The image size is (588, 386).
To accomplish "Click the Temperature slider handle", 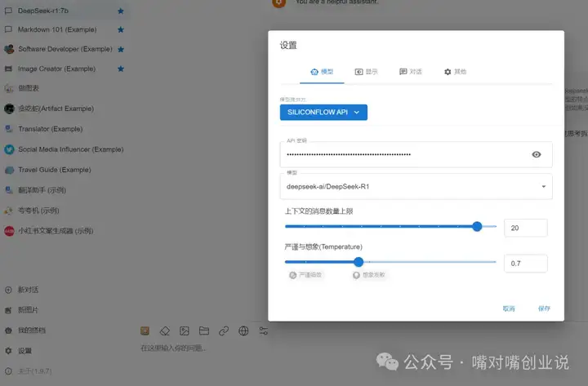I will click(x=359, y=262).
